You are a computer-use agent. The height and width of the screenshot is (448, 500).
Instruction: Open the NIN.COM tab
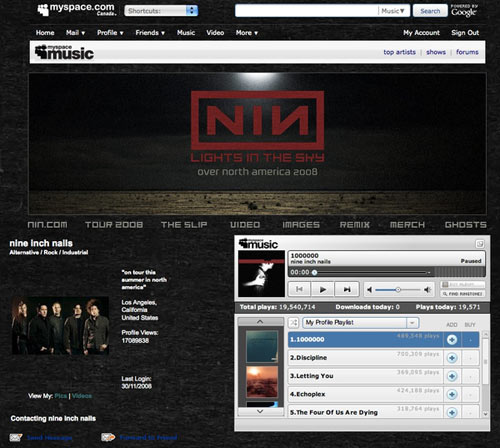pyautogui.click(x=47, y=225)
